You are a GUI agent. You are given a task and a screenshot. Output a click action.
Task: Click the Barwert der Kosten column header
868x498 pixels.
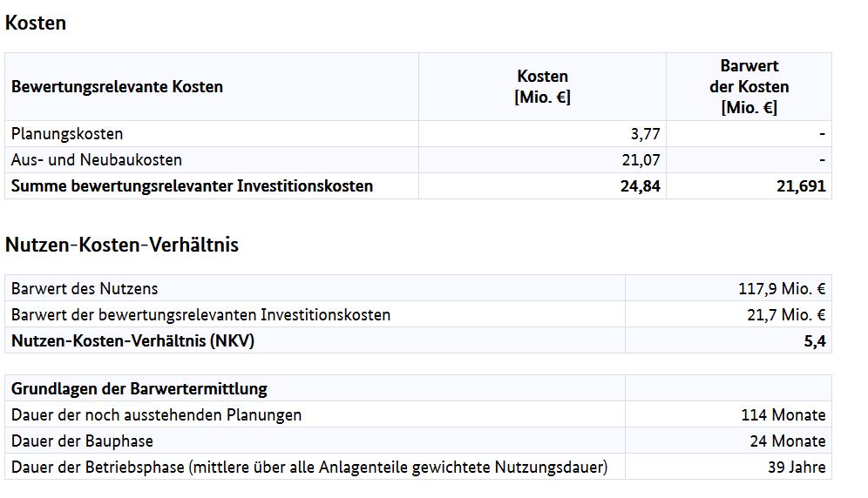click(749, 87)
